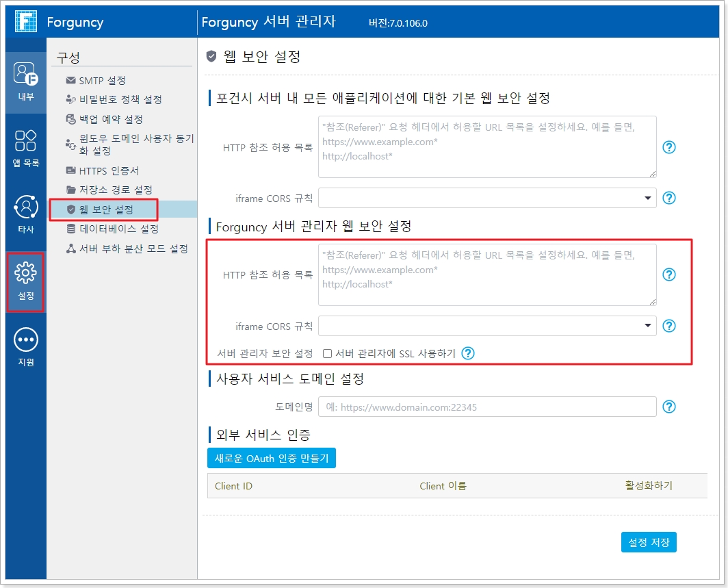This screenshot has width=728, height=588.
Task: Select SMTP 설정 menu item
Action: (102, 81)
